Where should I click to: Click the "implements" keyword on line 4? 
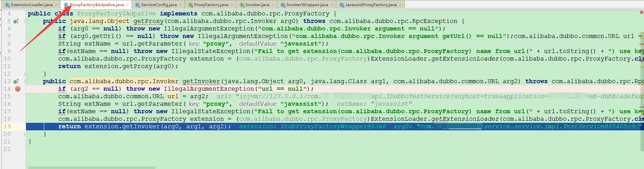(x=178, y=14)
